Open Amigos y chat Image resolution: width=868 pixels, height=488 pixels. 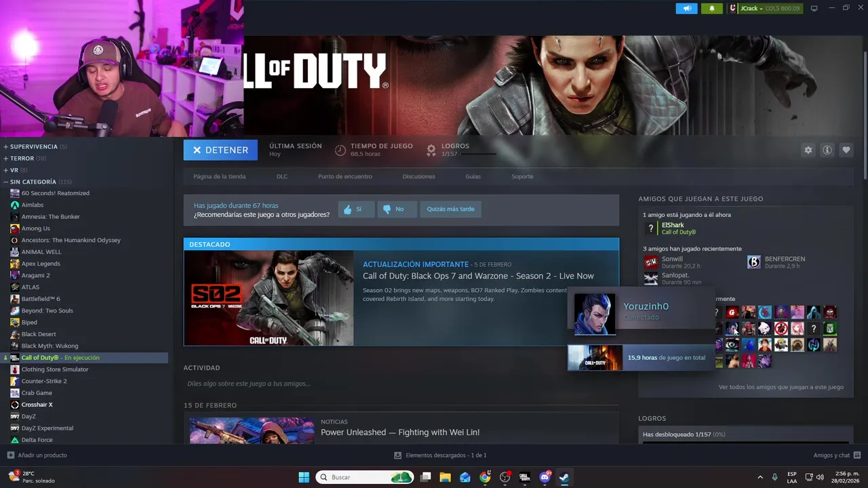(x=837, y=455)
